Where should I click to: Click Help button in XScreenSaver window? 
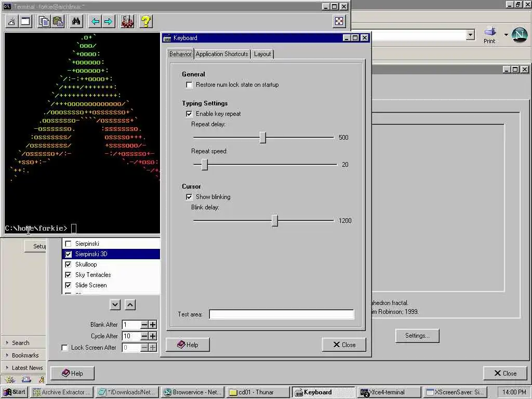tap(72, 374)
